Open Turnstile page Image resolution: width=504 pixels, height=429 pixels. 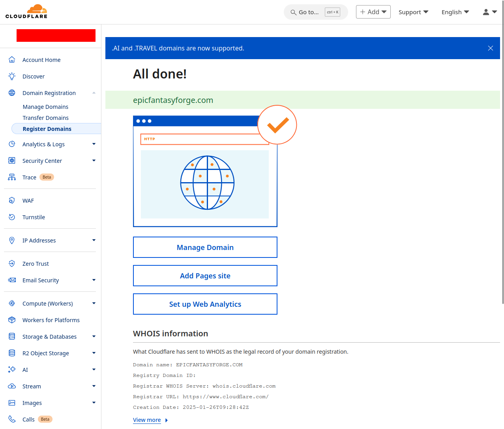[34, 217]
